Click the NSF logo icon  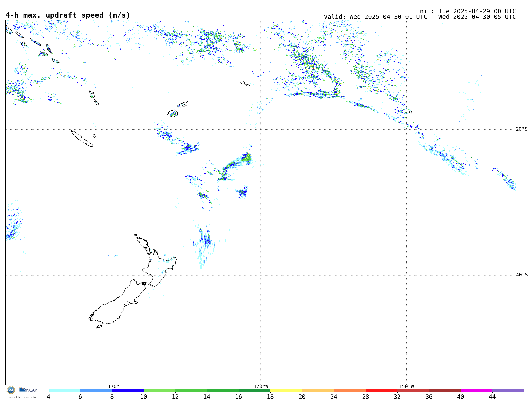[11, 390]
